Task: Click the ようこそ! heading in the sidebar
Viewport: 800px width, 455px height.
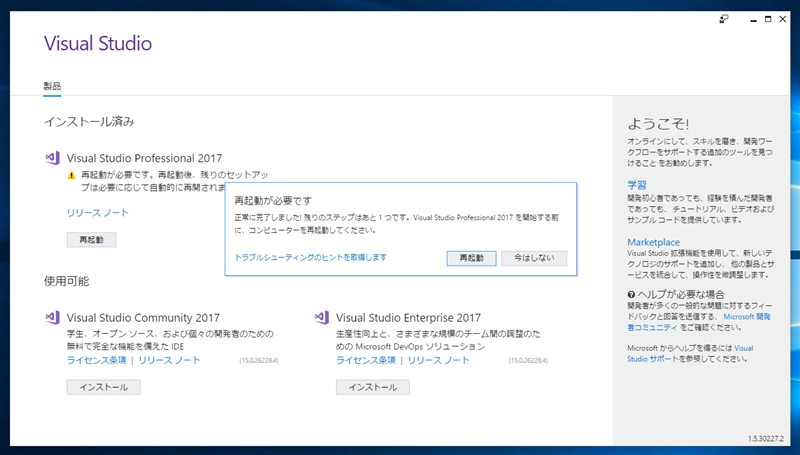Action: tap(658, 124)
